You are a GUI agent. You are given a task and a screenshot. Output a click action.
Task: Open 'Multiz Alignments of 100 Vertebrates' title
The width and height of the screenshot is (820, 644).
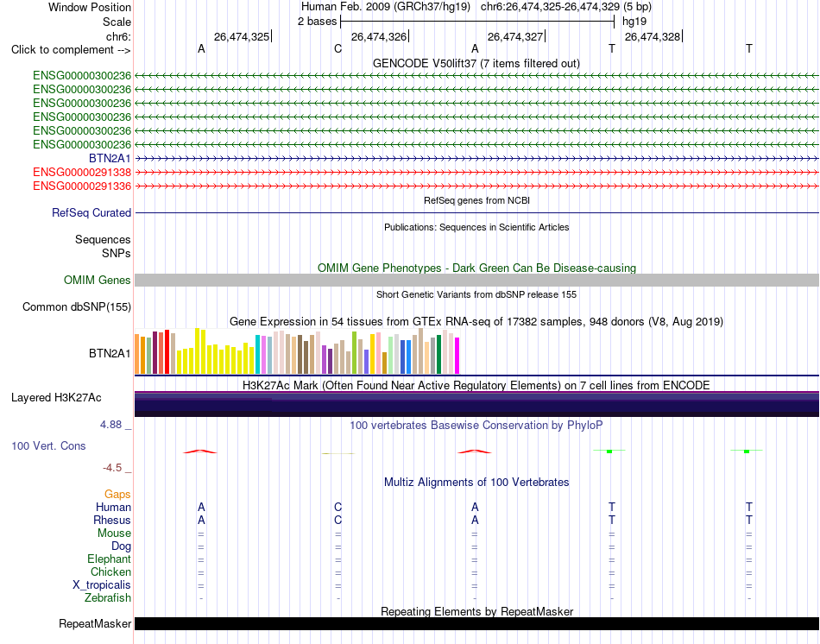(x=476, y=483)
